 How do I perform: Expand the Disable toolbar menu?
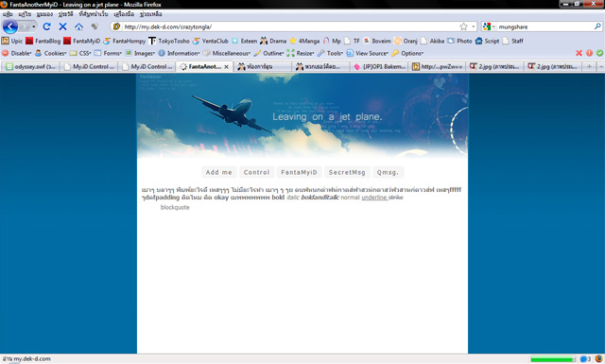click(x=17, y=53)
